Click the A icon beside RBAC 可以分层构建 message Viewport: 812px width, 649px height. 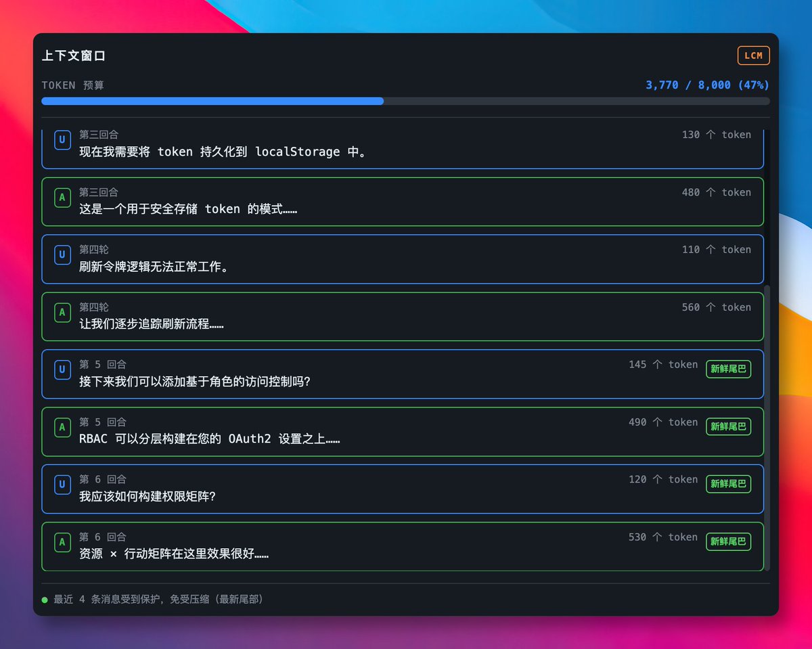point(62,428)
